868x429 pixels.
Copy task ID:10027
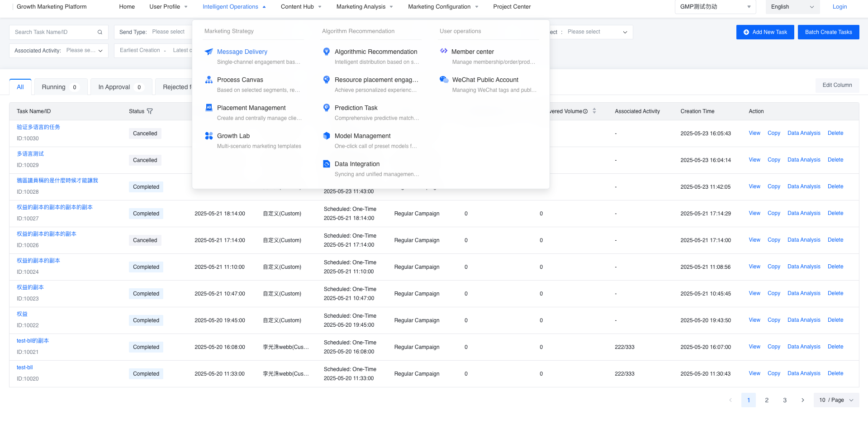coord(774,213)
